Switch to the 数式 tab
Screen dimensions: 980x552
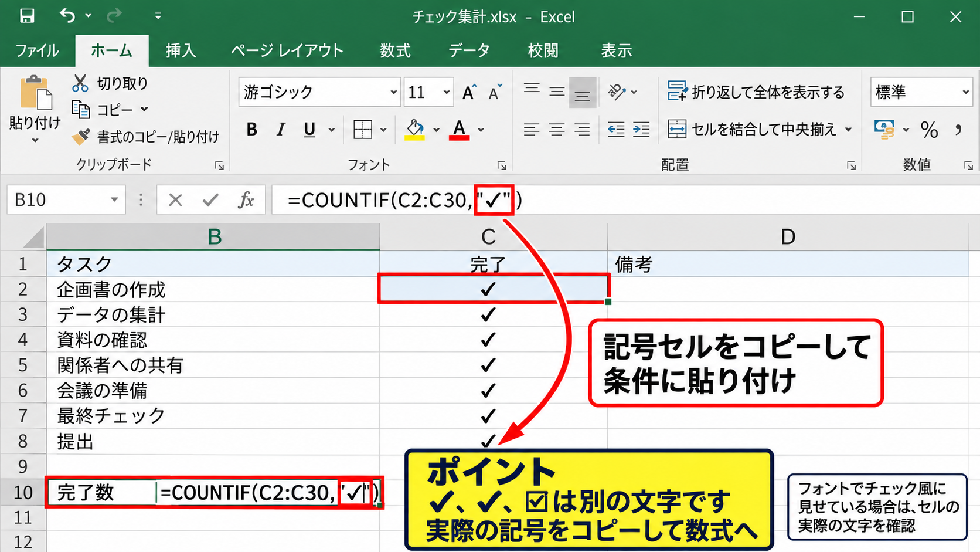395,50
